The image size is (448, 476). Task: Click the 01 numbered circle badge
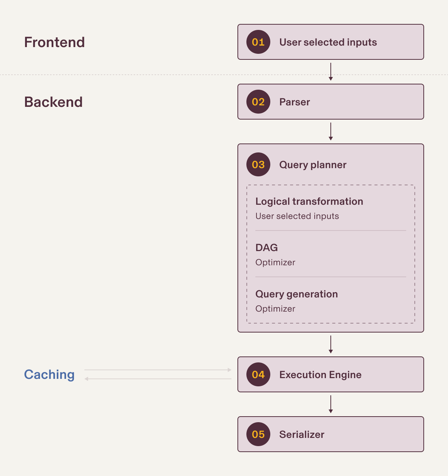[258, 42]
